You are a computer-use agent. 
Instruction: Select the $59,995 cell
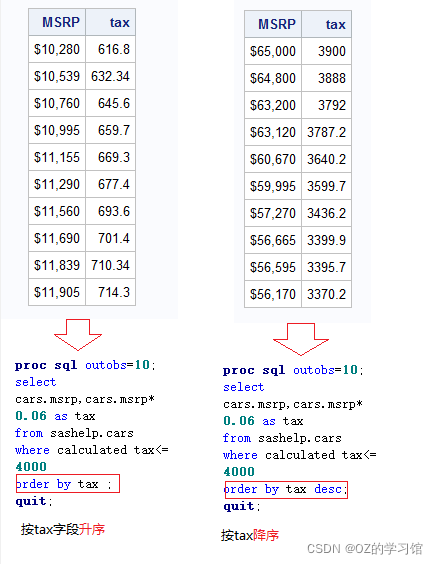pyautogui.click(x=273, y=186)
